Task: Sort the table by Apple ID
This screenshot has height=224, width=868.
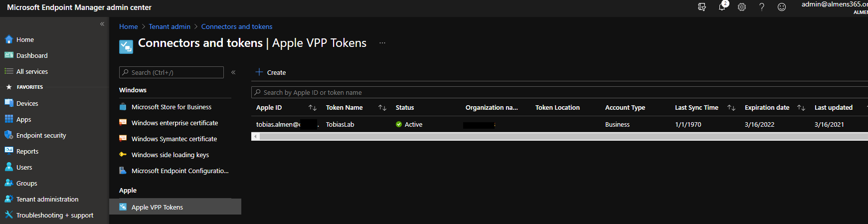Action: point(313,108)
